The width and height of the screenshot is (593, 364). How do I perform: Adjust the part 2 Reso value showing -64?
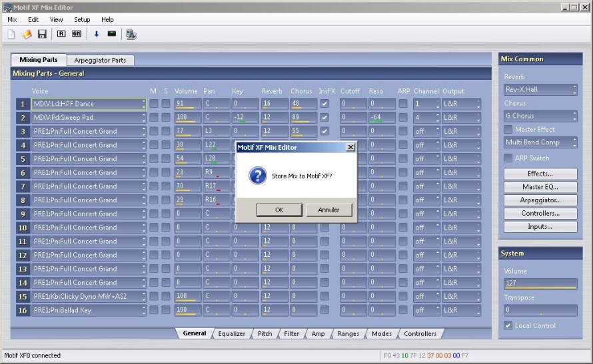coord(382,117)
